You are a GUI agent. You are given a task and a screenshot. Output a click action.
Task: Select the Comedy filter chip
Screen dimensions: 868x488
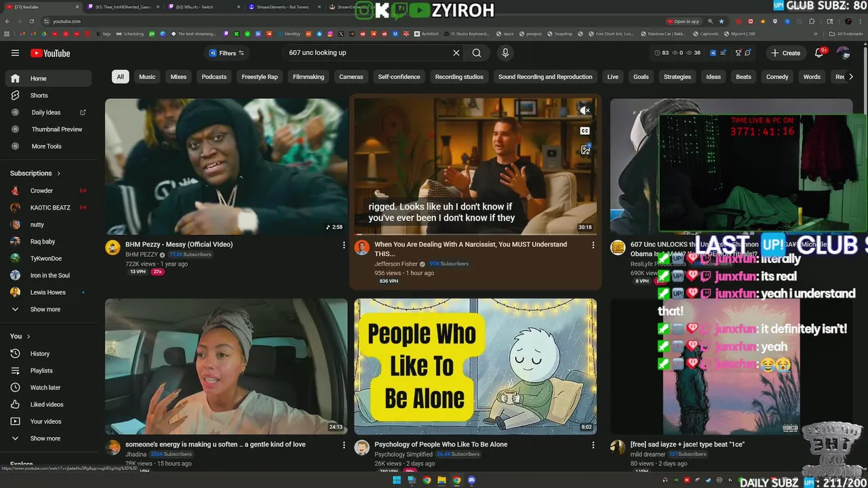click(777, 77)
